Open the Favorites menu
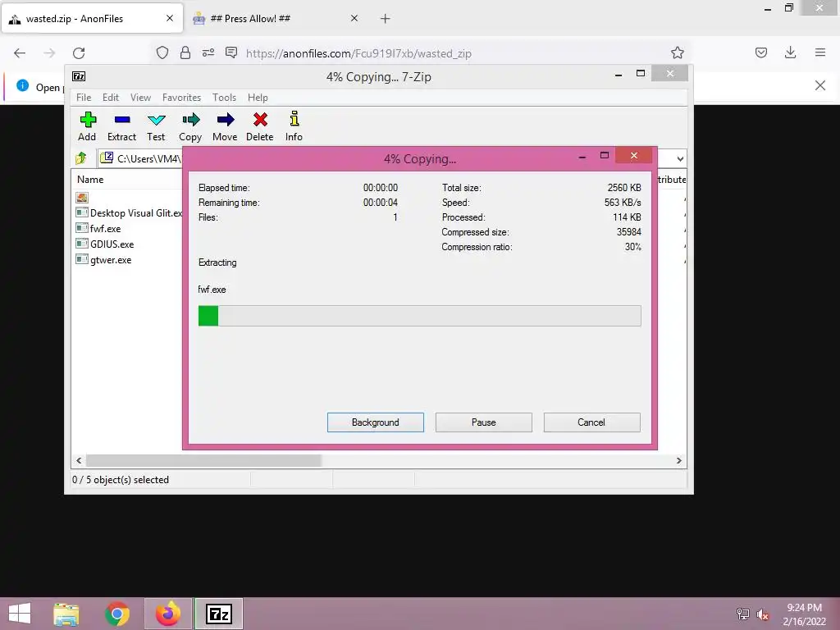Screen dimensions: 840x630 (x=181, y=98)
